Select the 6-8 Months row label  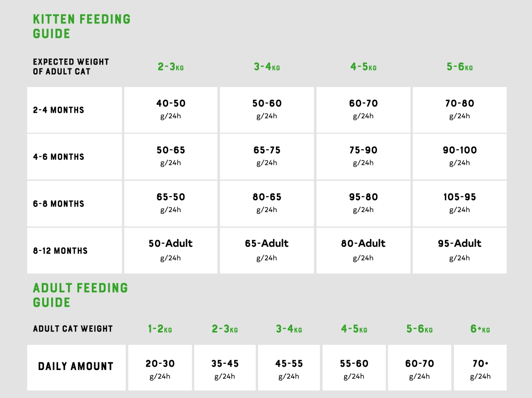59,204
